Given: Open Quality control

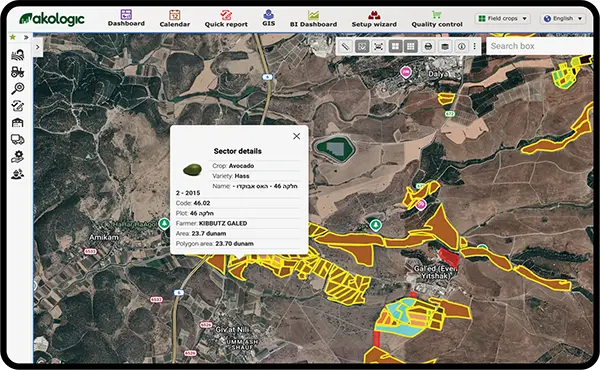Looking at the screenshot, I should tap(437, 19).
